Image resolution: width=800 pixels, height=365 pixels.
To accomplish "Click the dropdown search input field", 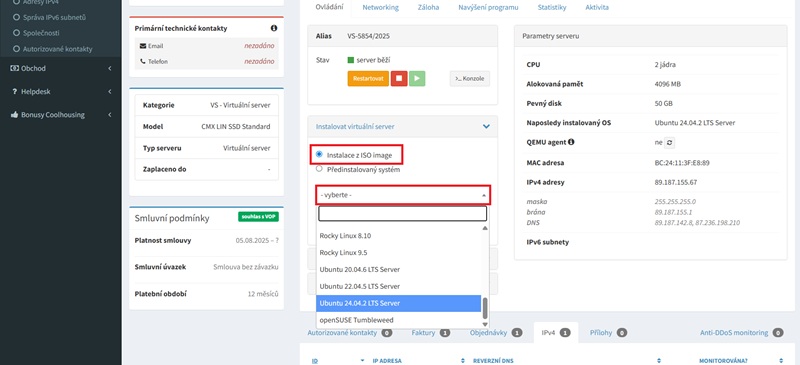I will [403, 213].
